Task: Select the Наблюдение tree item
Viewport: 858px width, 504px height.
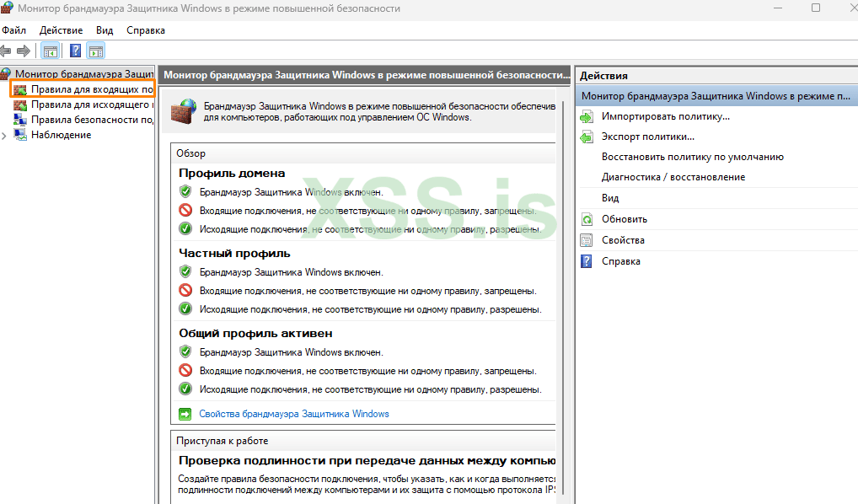Action: [x=62, y=135]
